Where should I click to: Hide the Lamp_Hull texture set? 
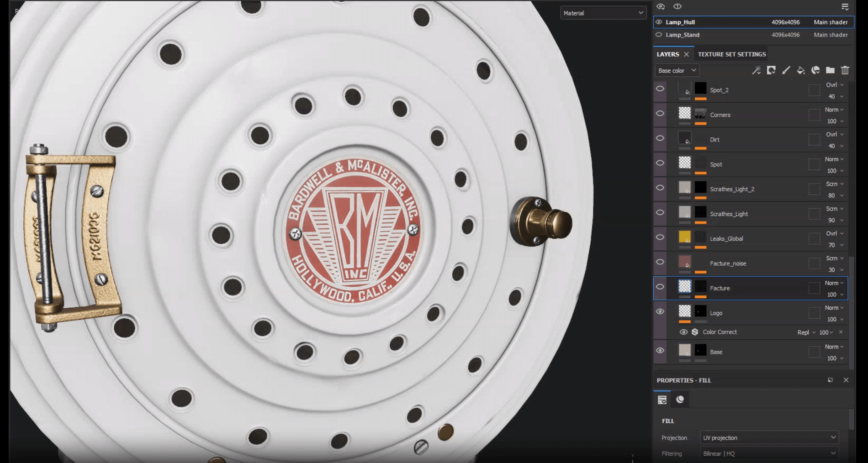click(659, 22)
